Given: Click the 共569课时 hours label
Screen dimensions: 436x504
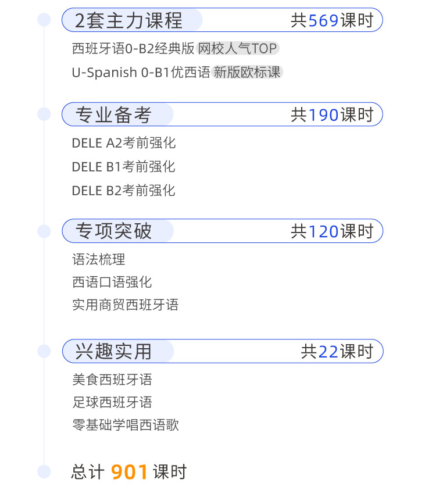Looking at the screenshot, I should pyautogui.click(x=331, y=21).
